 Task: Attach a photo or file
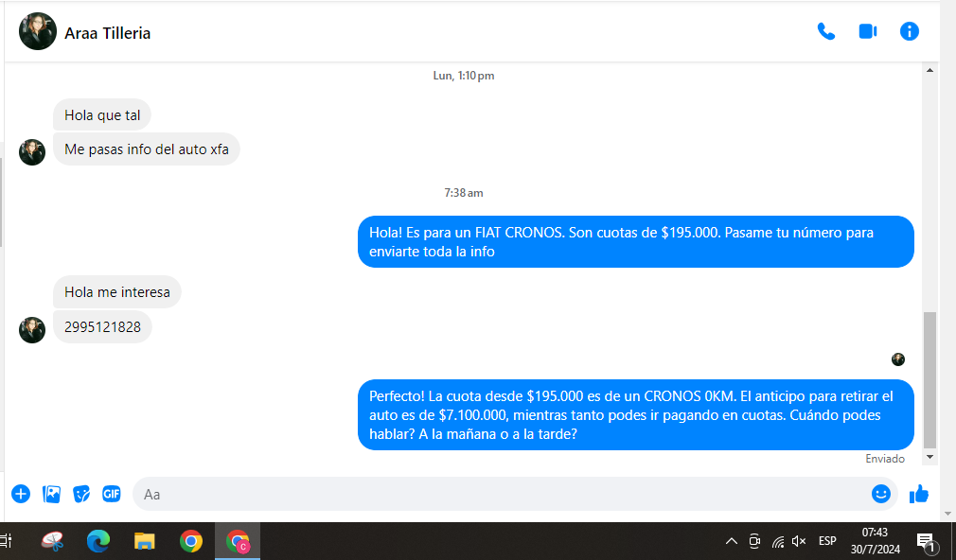52,494
